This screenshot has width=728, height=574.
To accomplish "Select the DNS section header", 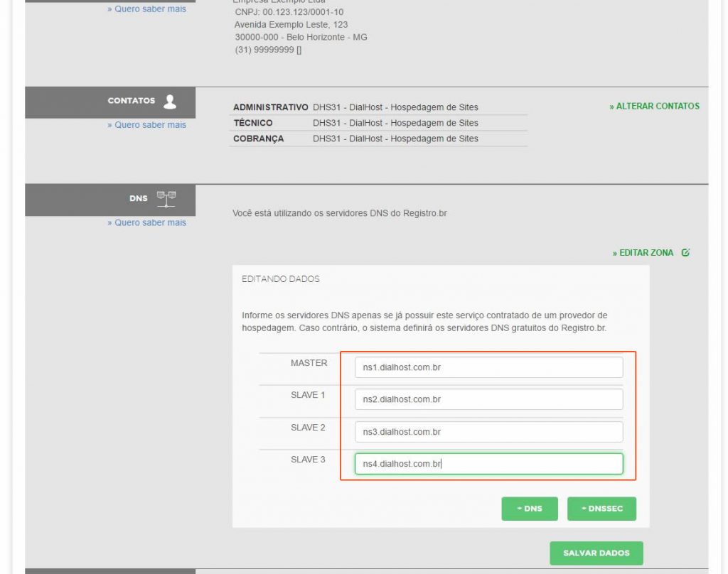I will coord(110,200).
